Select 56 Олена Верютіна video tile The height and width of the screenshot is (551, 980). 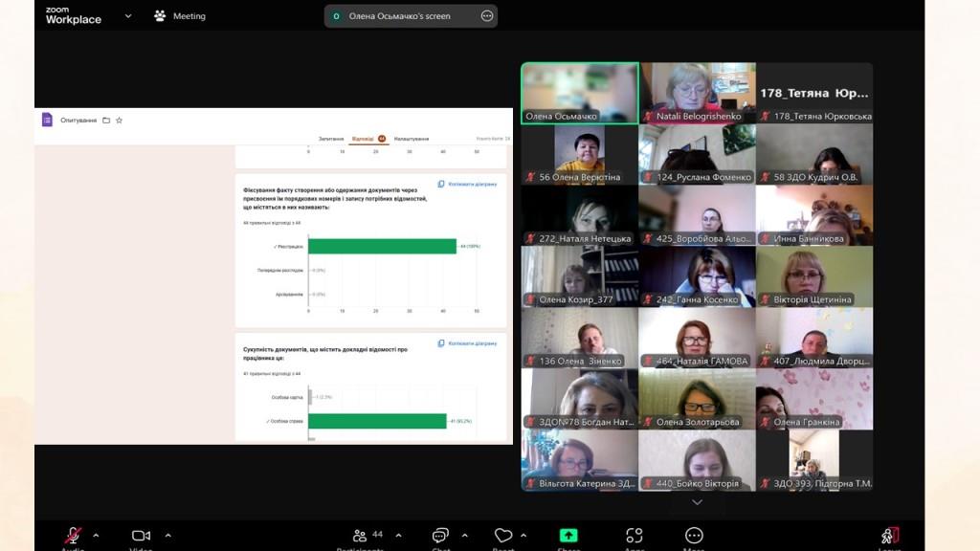tap(580, 154)
